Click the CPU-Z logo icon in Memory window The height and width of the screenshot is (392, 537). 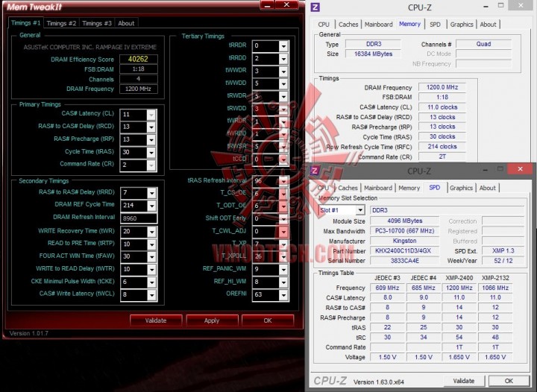[x=315, y=7]
